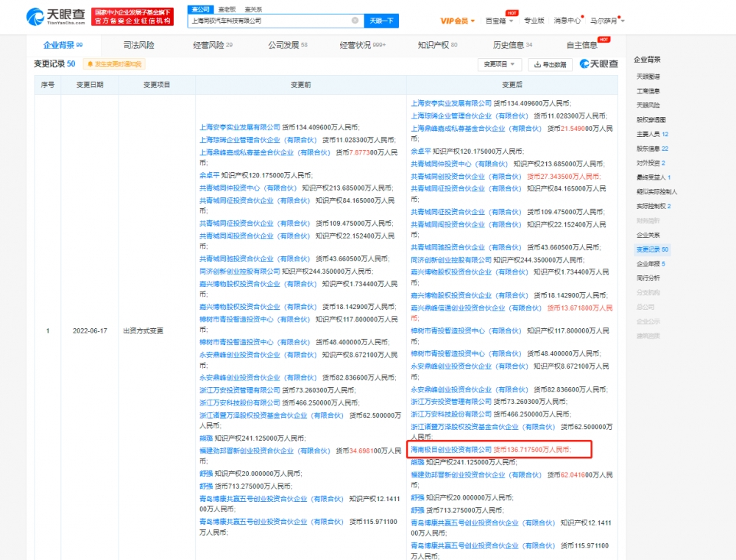Open 主要人员 12 in the sidebar
This screenshot has height=560, width=736.
[x=652, y=134]
